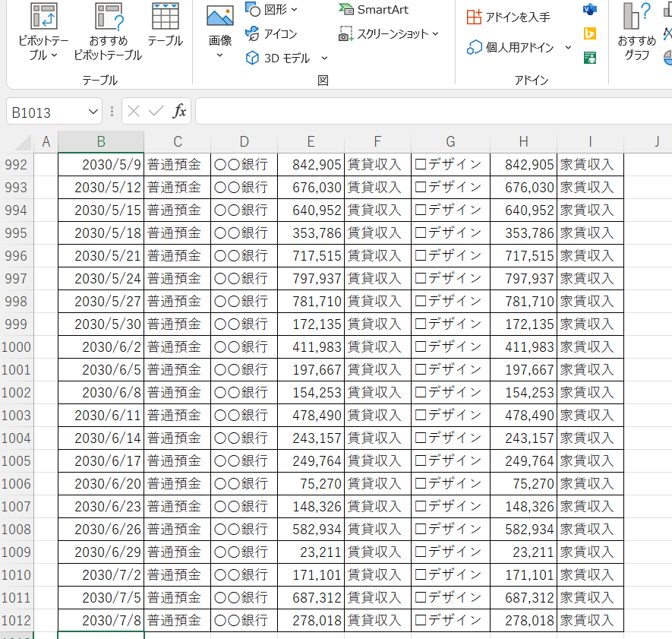672x639 pixels.
Task: Open the People Graph add-in icon
Action: [x=589, y=58]
